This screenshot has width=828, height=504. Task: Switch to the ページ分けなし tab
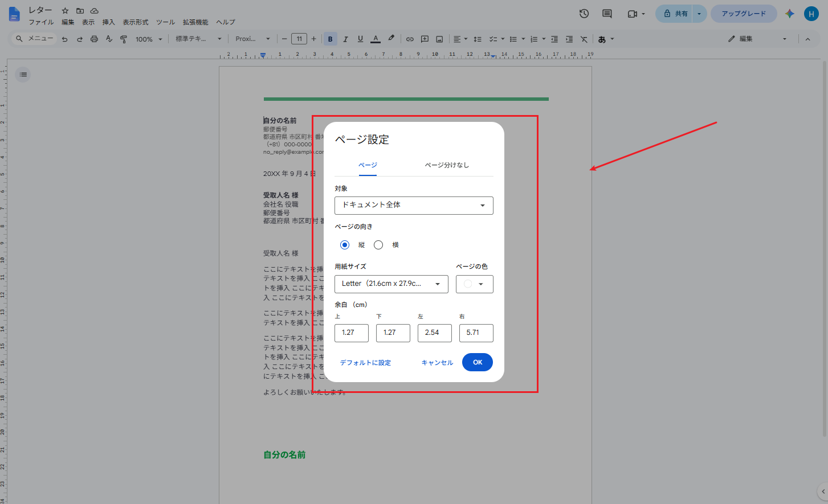(x=447, y=165)
